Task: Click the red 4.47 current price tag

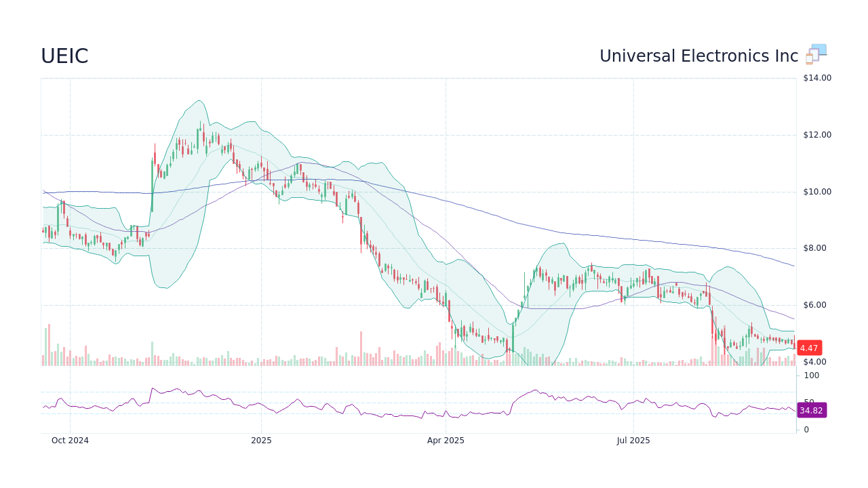Action: point(809,348)
